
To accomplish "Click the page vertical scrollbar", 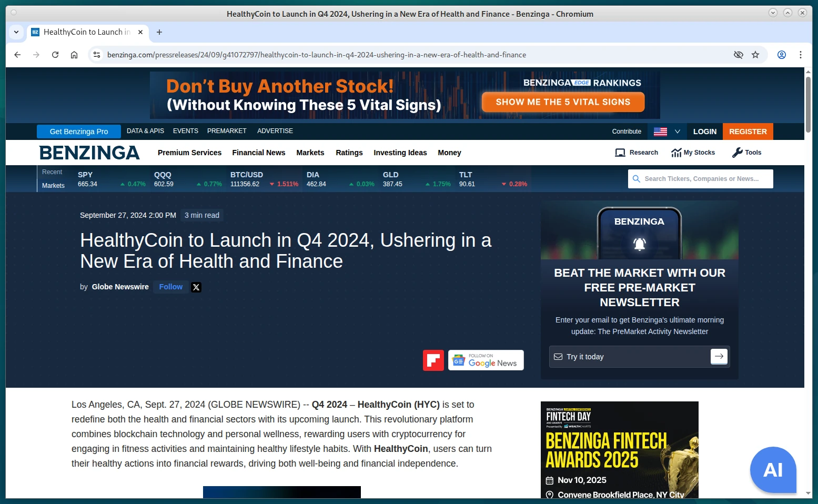I will tap(808, 105).
